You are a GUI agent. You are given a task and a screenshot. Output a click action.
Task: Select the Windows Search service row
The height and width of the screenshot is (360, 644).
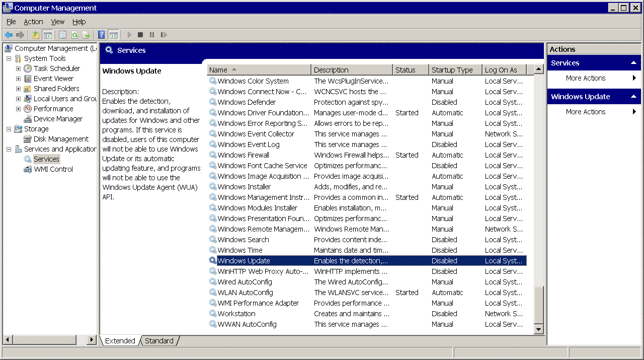pos(367,240)
